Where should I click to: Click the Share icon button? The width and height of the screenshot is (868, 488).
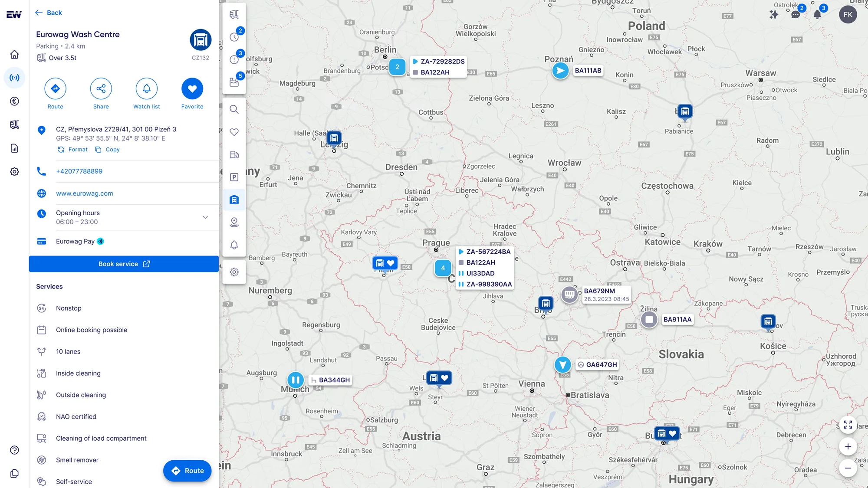pyautogui.click(x=101, y=88)
